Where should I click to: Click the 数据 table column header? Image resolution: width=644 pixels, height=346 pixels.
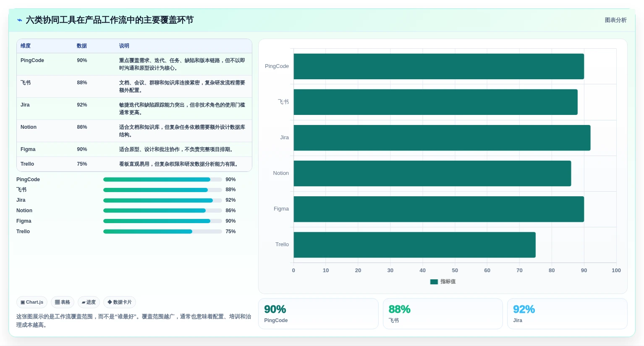coord(82,46)
